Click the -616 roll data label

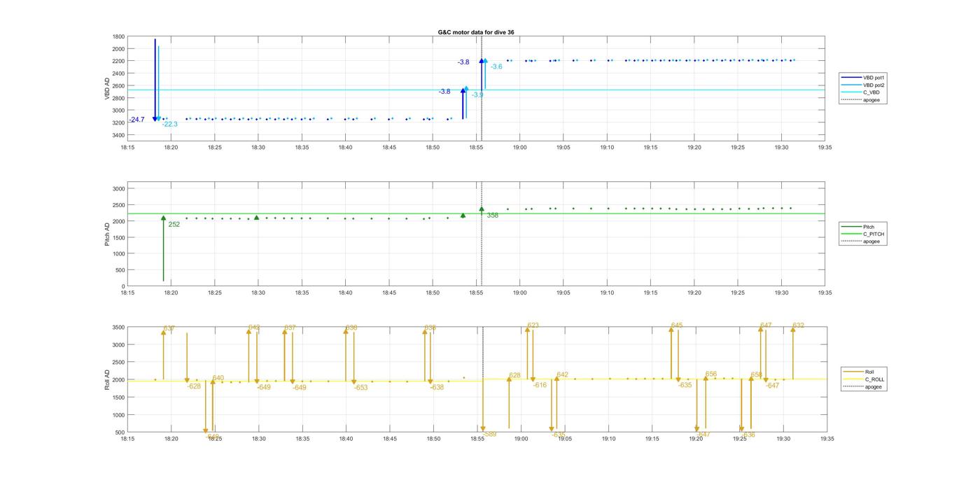540,385
